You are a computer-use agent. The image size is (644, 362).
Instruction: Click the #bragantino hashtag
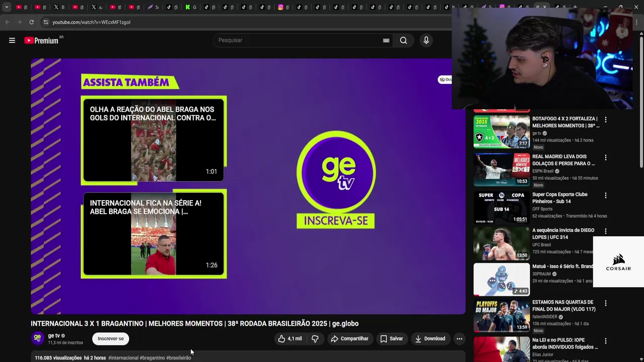[152, 358]
